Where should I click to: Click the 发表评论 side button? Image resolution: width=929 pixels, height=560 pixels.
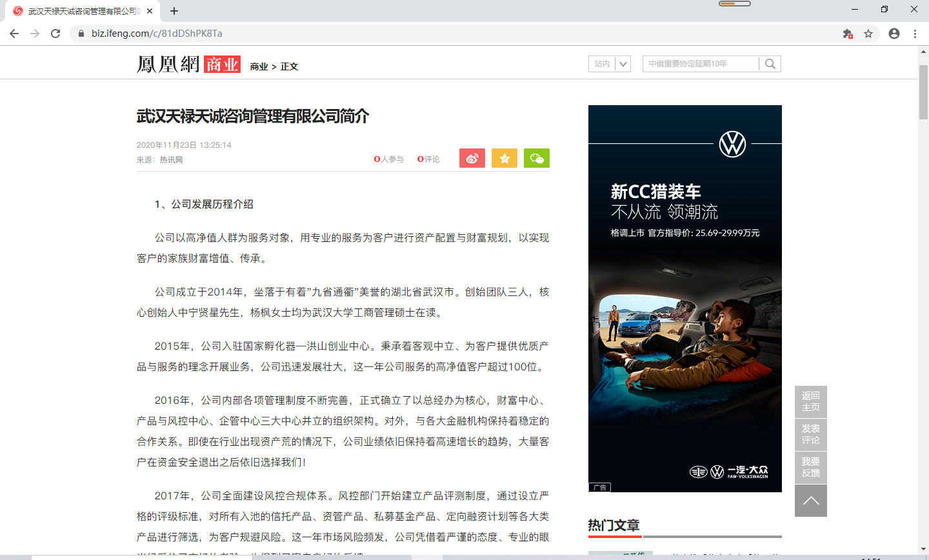[x=811, y=434]
